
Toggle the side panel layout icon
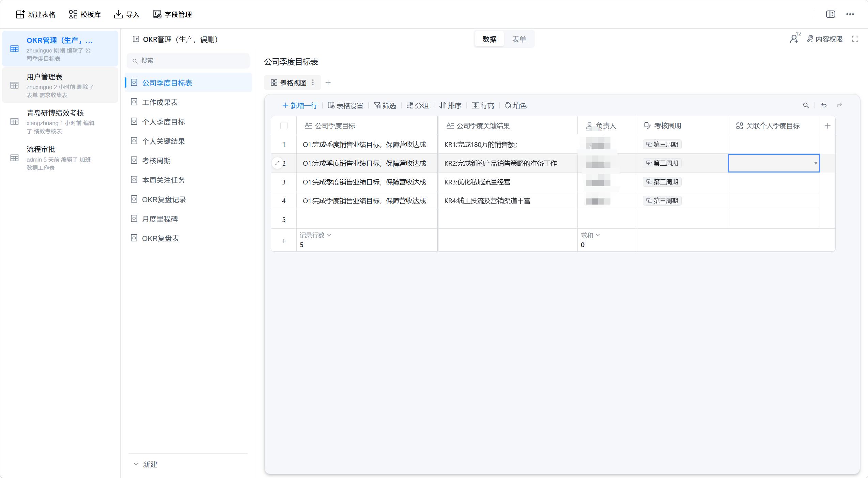tap(831, 14)
